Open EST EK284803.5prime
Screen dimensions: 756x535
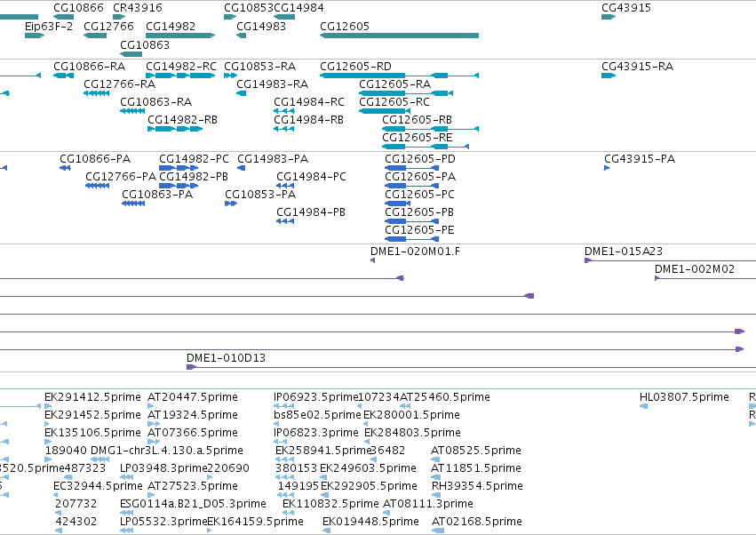(x=412, y=433)
